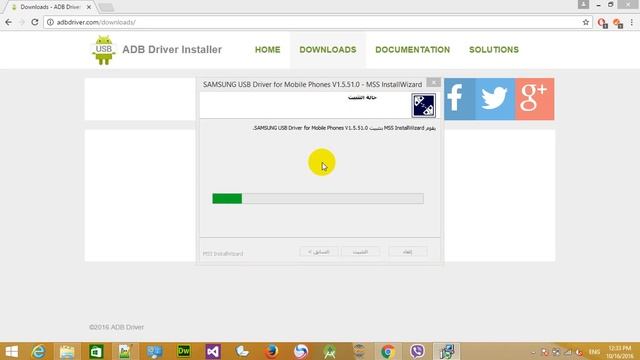Viewport: 640px width, 360px height.
Task: Click the ADB Driver Android USB logo
Action: [x=103, y=50]
